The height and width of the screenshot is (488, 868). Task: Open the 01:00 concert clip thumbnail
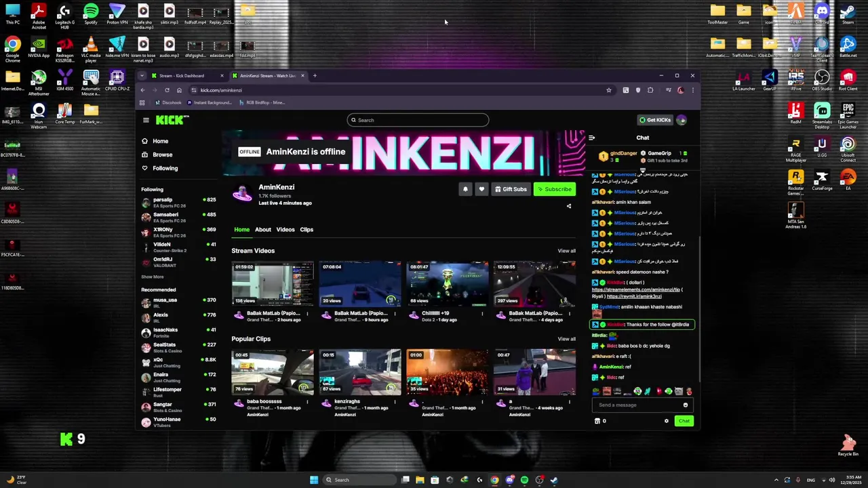(447, 371)
